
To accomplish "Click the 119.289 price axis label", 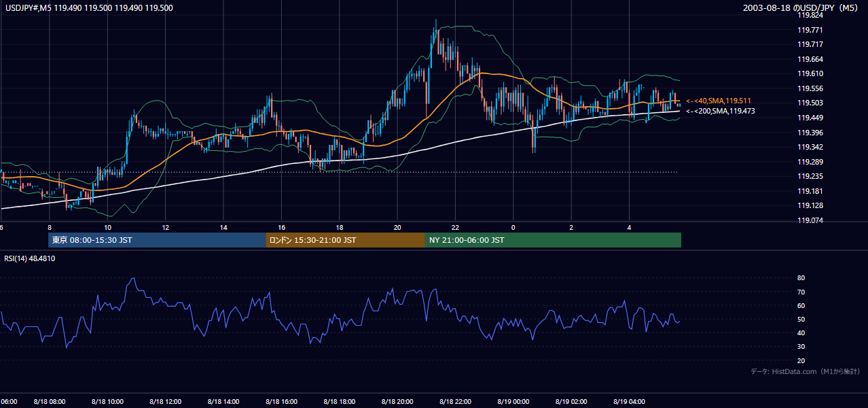I will tap(811, 162).
